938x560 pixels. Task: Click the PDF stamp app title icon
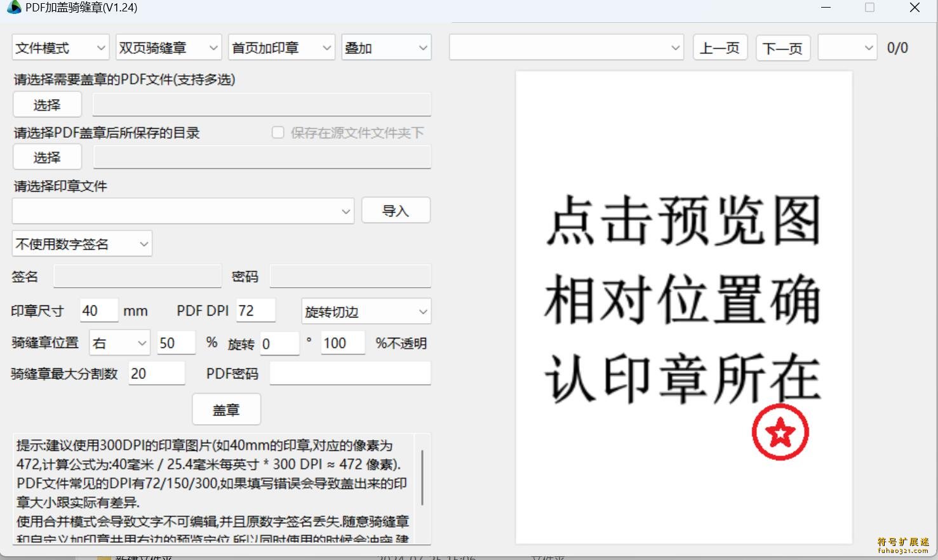coord(14,8)
